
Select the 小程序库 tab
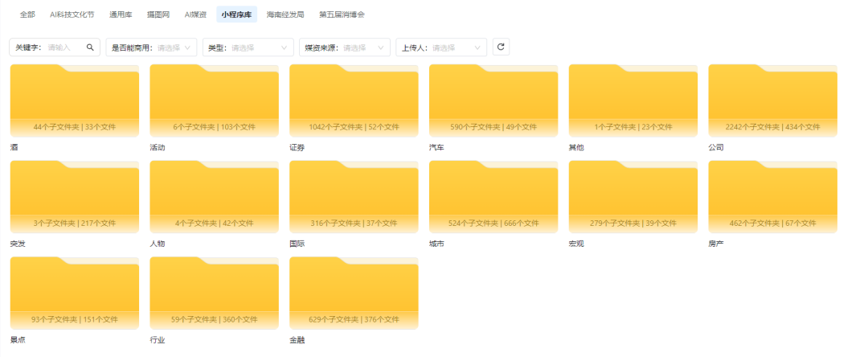pyautogui.click(x=237, y=14)
